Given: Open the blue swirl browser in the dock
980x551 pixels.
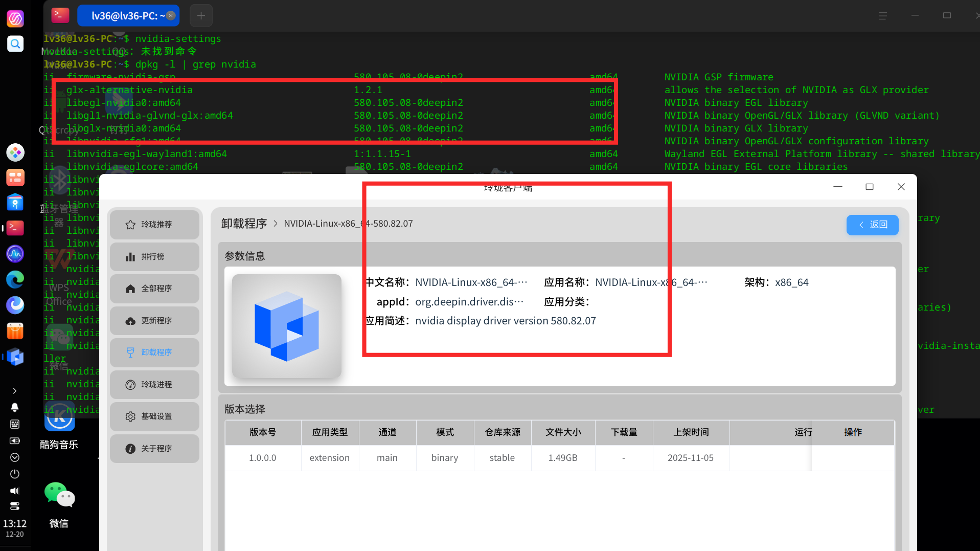Looking at the screenshot, I should 15,305.
